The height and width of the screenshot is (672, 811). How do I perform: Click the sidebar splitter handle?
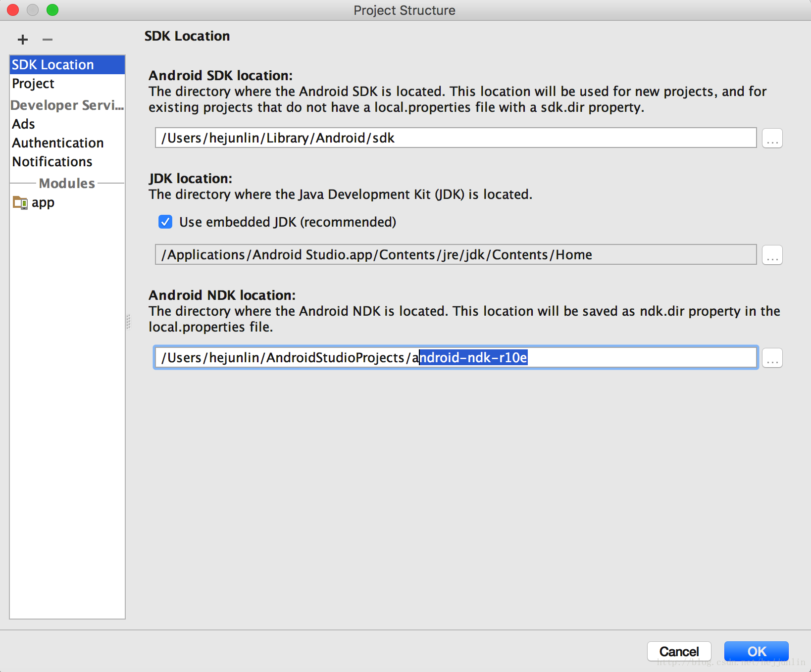click(128, 322)
